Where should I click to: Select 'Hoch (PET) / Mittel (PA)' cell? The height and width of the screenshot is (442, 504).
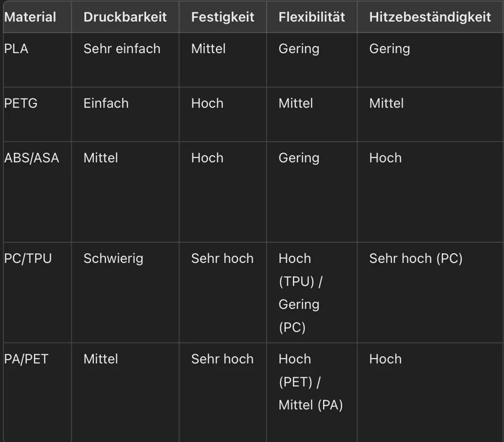point(312,392)
